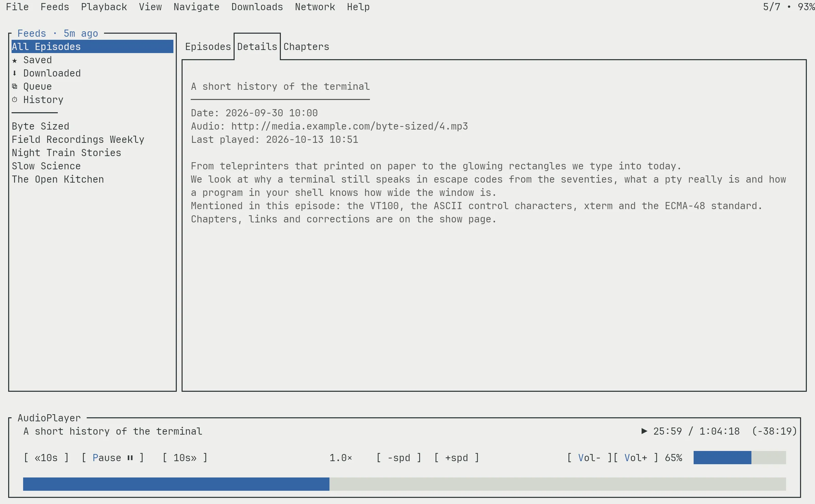Pause playback with the Pause button

click(113, 458)
